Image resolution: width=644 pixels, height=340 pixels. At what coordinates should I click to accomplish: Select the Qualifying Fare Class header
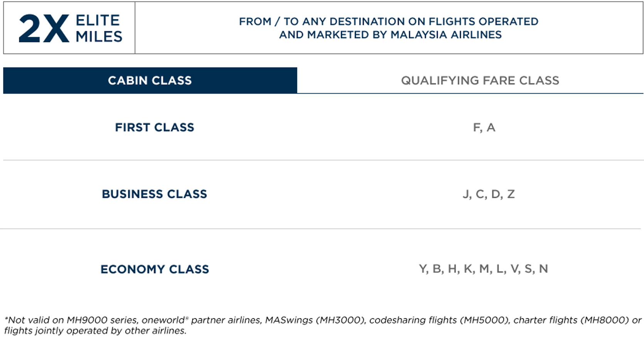click(x=480, y=80)
